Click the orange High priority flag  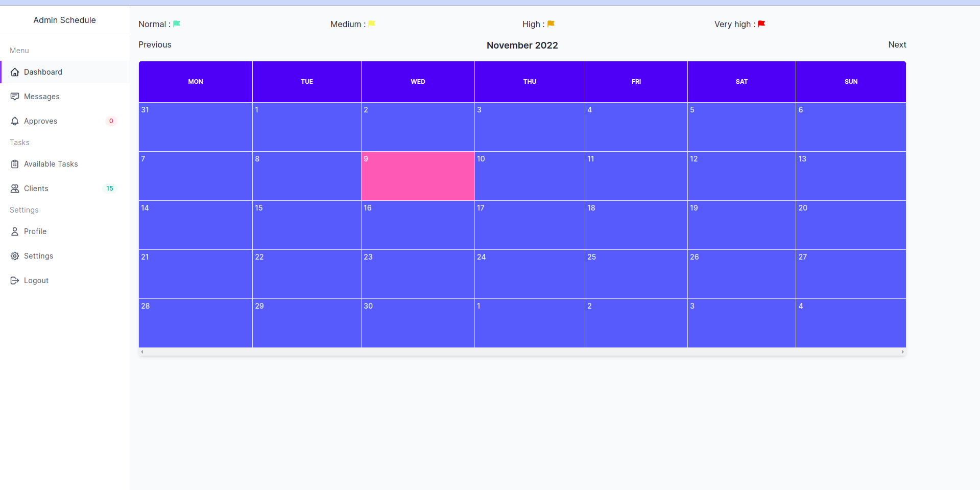[551, 24]
